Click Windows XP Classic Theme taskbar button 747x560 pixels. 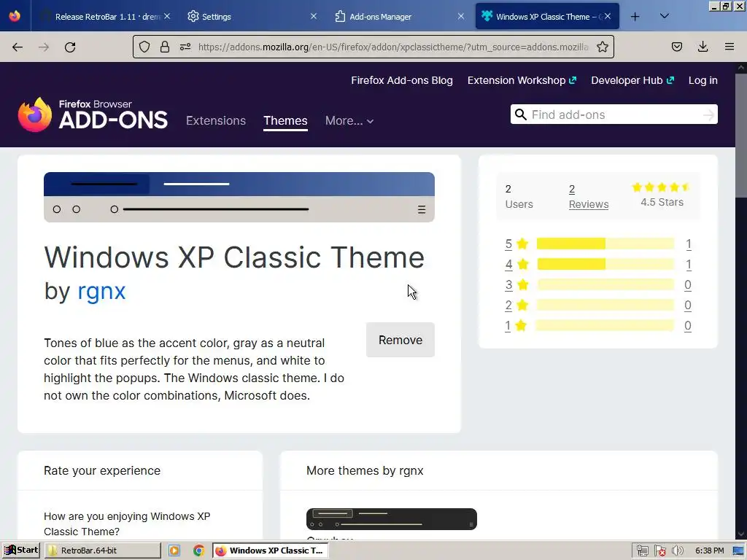[x=270, y=551]
